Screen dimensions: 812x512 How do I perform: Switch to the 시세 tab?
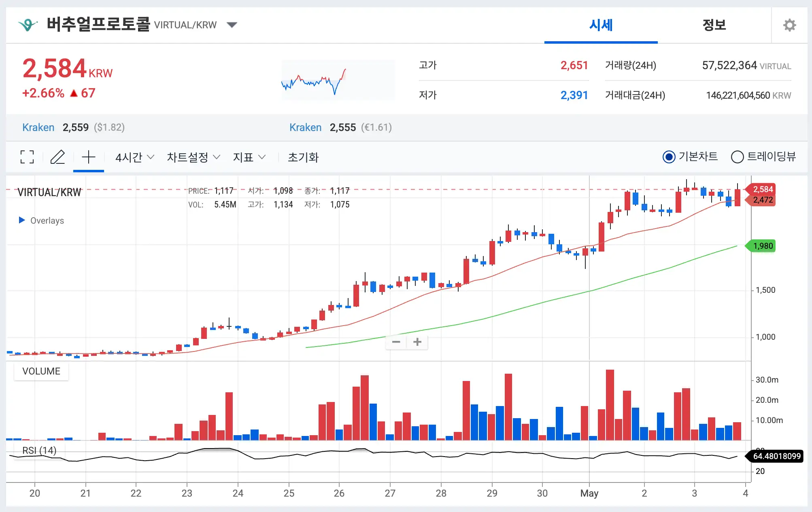pyautogui.click(x=601, y=25)
